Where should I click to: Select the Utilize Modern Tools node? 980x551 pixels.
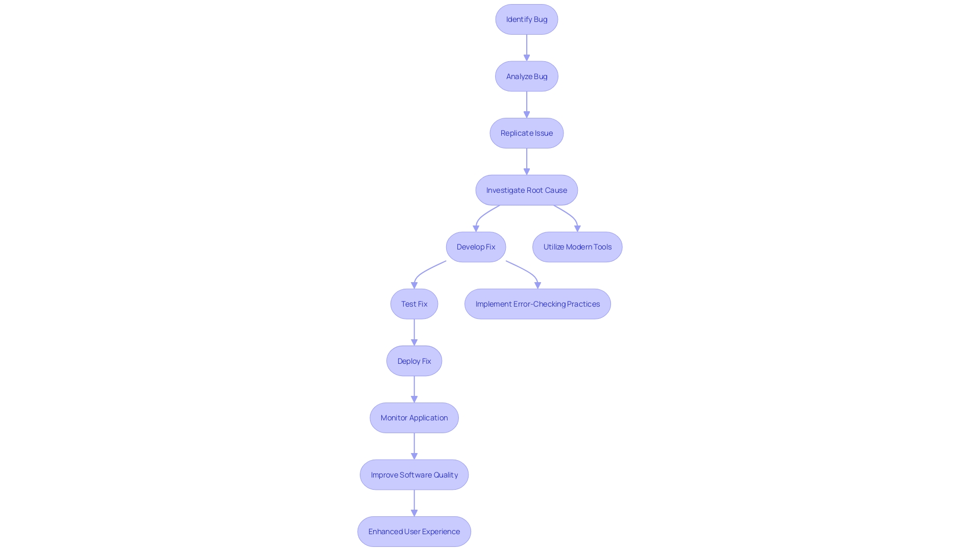pyautogui.click(x=577, y=246)
